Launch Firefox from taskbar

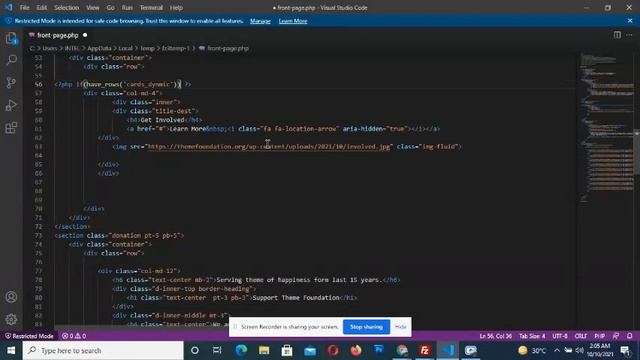(x=356, y=350)
